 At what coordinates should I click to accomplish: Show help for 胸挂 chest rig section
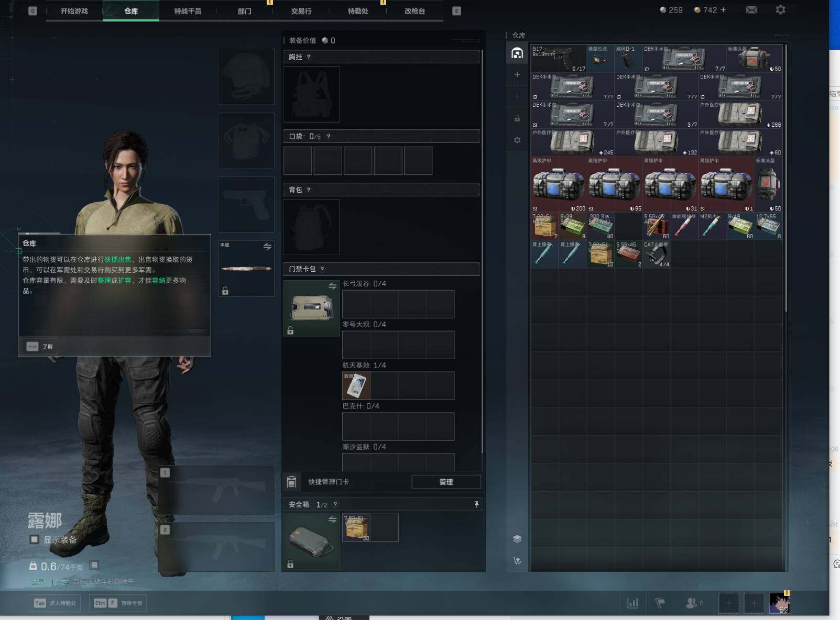click(x=308, y=57)
